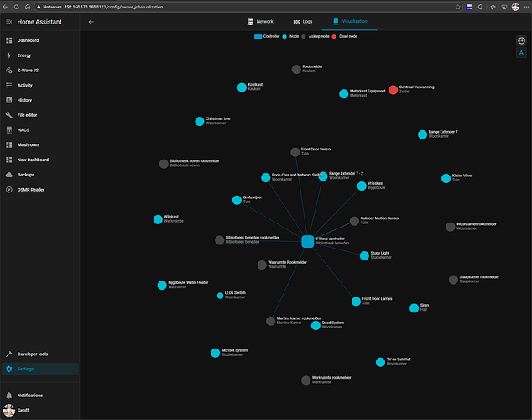Select the Range Extender 7 - 2 node
This screenshot has width=532, height=420.
click(323, 176)
